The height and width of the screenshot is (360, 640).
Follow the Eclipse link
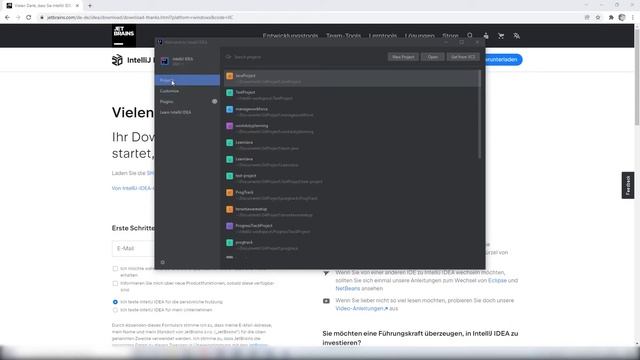click(497, 280)
